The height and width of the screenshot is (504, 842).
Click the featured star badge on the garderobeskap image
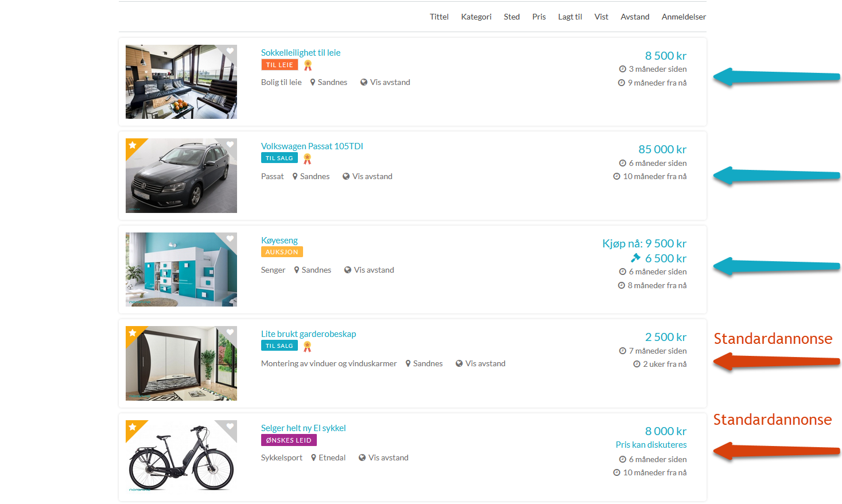(x=133, y=333)
